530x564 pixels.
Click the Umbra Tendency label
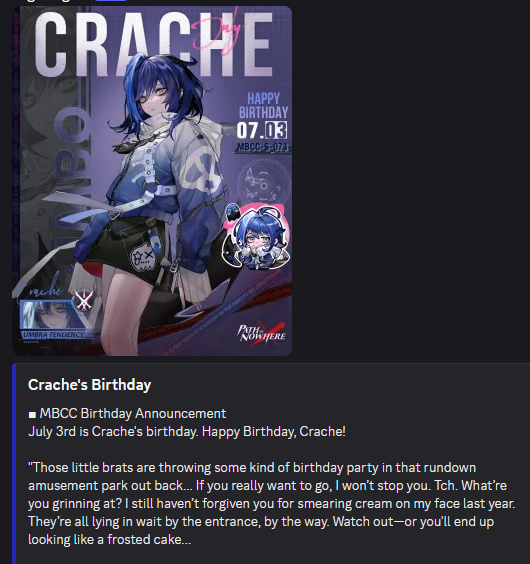53,335
